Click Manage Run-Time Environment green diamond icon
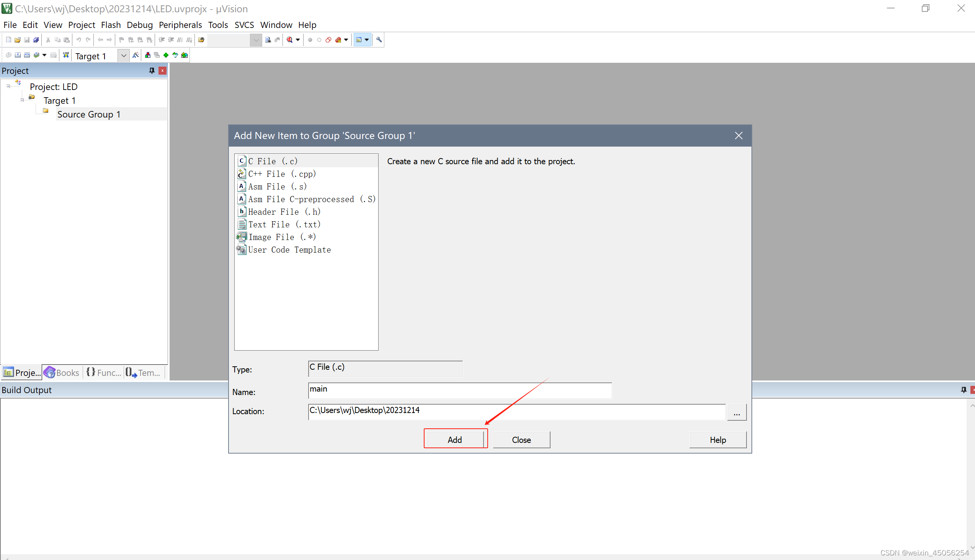Viewport: 975px width, 560px height. [x=166, y=56]
